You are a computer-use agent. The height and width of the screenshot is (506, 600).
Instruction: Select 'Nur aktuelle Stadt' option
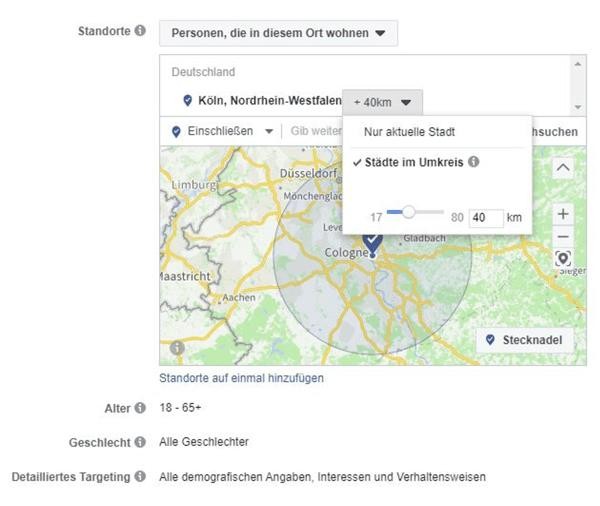(x=409, y=132)
